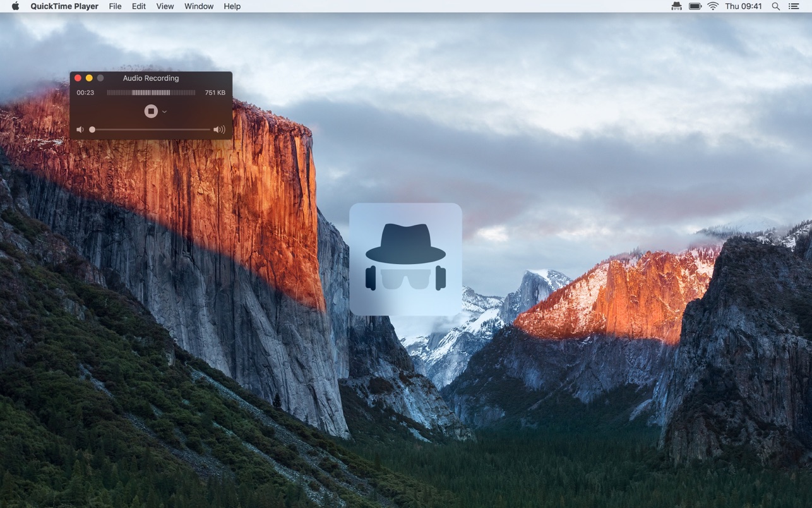812x508 pixels.
Task: Click the maximum volume speaker icon
Action: point(219,130)
